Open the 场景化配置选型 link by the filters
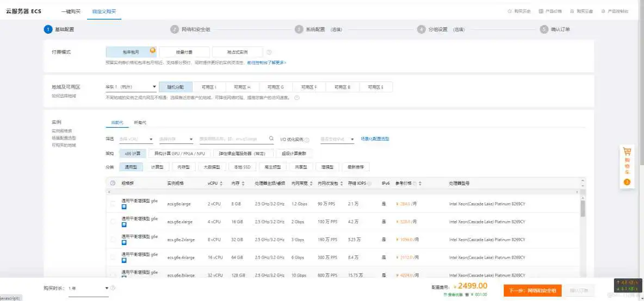This screenshot has width=644, height=301. 375,139
